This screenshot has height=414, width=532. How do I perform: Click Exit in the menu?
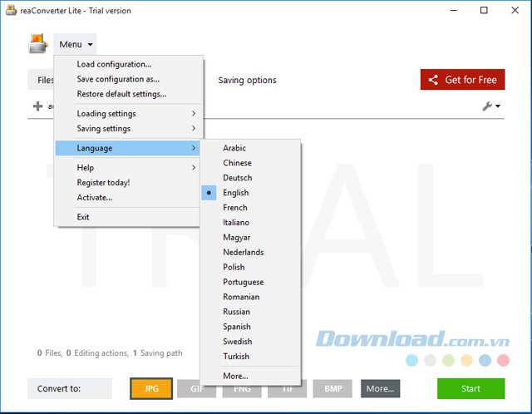[x=83, y=217]
